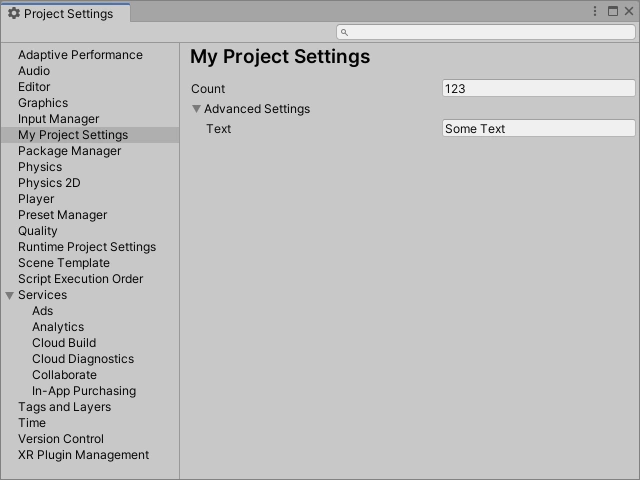The width and height of the screenshot is (640, 480).
Task: Click the search magnifier icon
Action: [345, 32]
